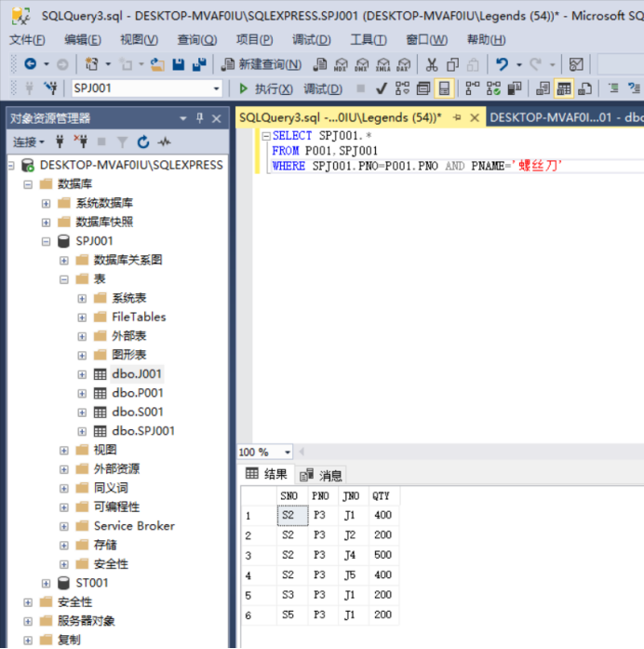Expand the dbo.SPJ001 table node
Image resolution: width=644 pixels, height=649 pixels.
(82, 431)
